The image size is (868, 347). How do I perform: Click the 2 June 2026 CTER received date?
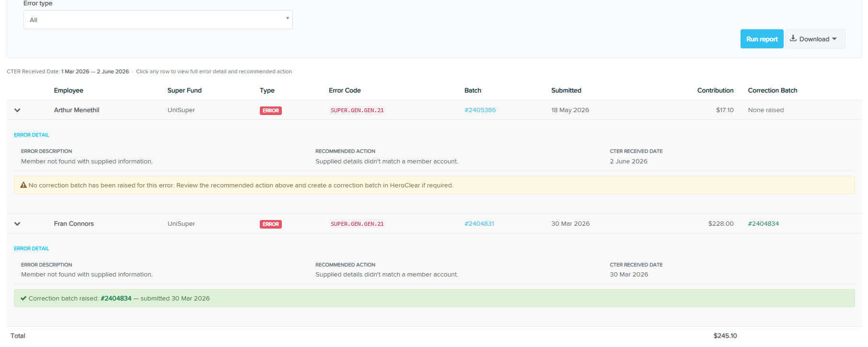(x=628, y=162)
